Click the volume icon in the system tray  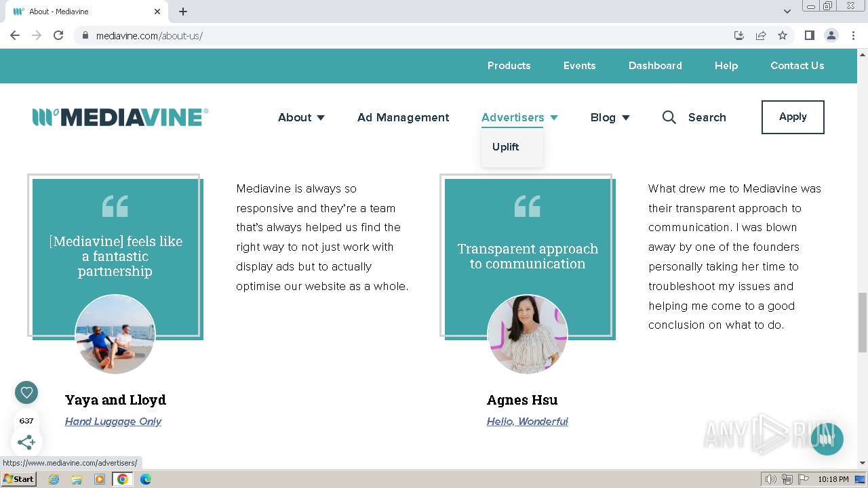[x=771, y=479]
